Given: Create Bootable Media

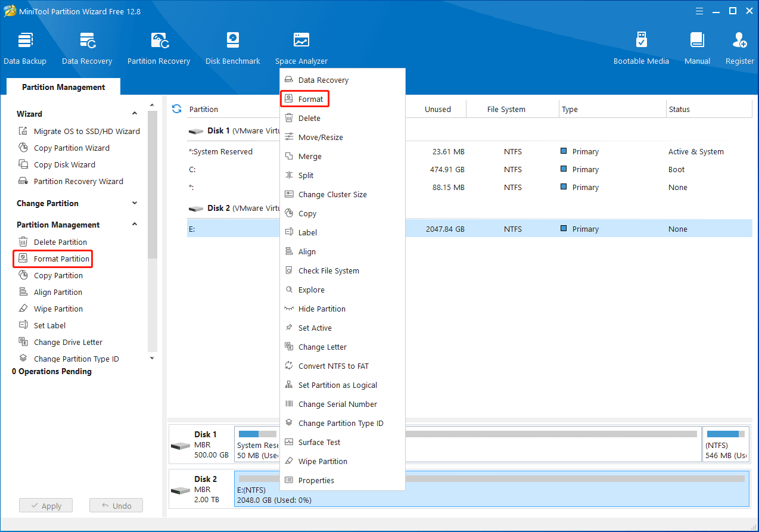Looking at the screenshot, I should coord(641,48).
